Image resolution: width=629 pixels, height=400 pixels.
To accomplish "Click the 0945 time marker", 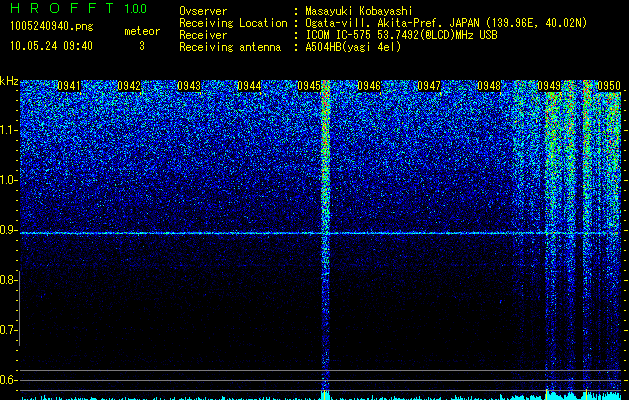I will (309, 86).
